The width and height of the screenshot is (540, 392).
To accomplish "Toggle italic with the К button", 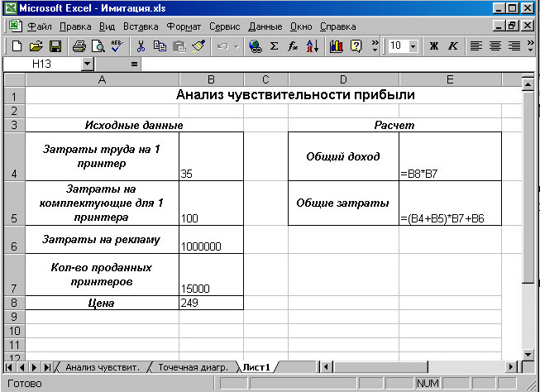I will pyautogui.click(x=453, y=45).
